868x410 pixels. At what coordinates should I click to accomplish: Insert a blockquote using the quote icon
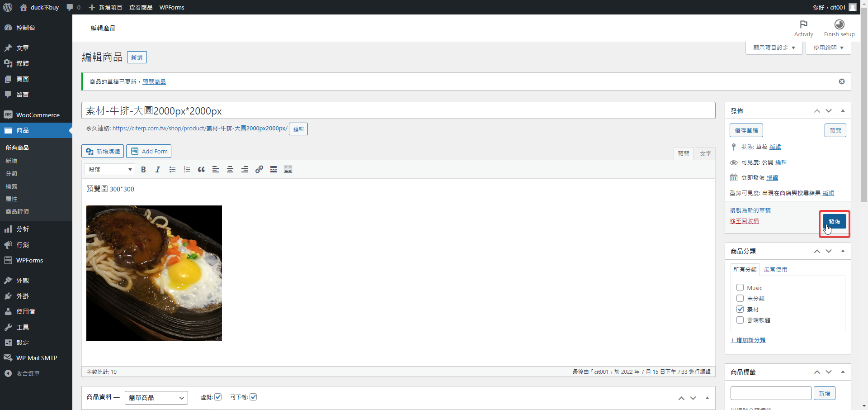pos(201,169)
